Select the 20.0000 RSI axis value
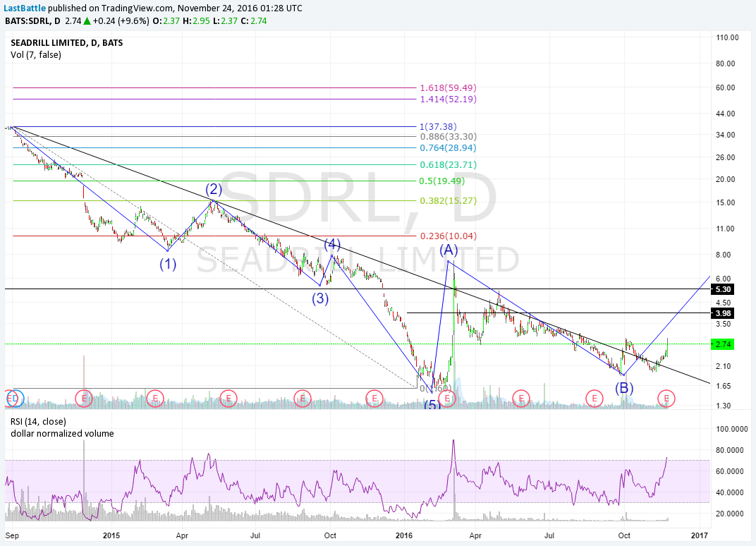 click(x=730, y=514)
